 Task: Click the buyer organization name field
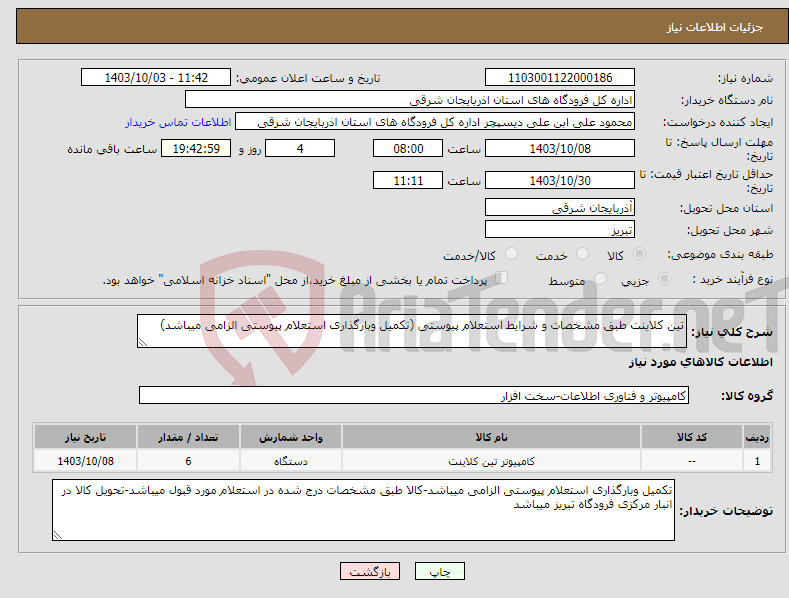point(410,100)
